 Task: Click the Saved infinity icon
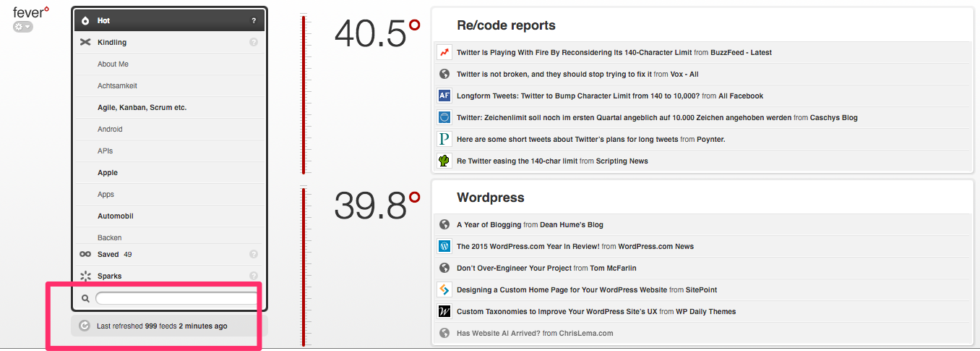[85, 255]
